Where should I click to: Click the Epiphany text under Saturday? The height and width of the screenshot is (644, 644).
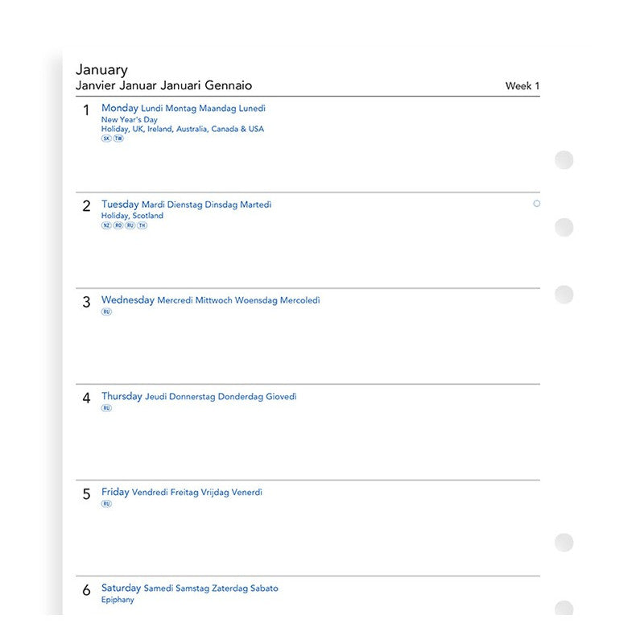click(x=118, y=600)
